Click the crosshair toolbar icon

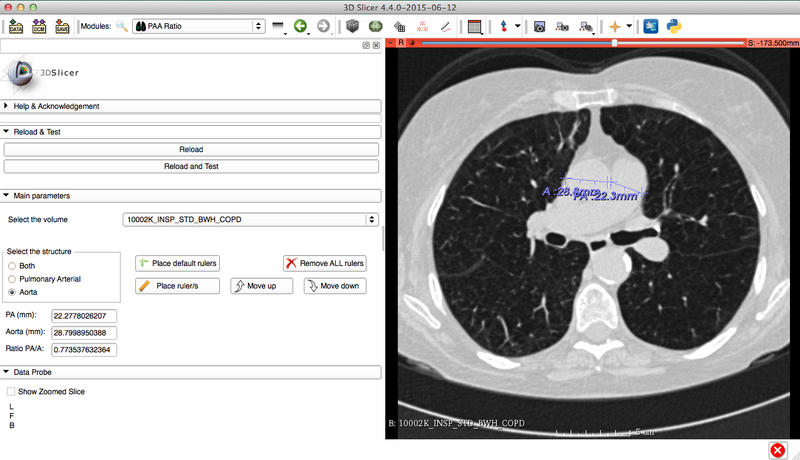(614, 26)
